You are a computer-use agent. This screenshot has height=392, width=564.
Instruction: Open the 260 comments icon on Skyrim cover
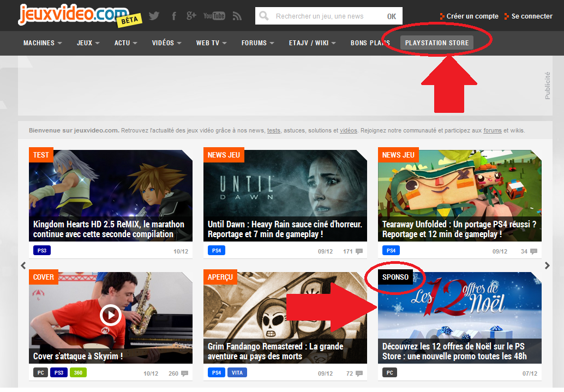click(x=184, y=373)
